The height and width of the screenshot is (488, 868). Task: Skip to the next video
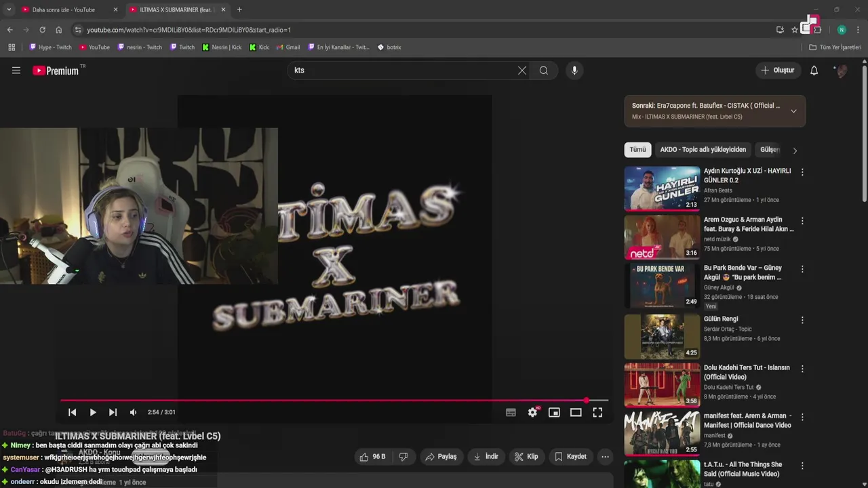(113, 412)
